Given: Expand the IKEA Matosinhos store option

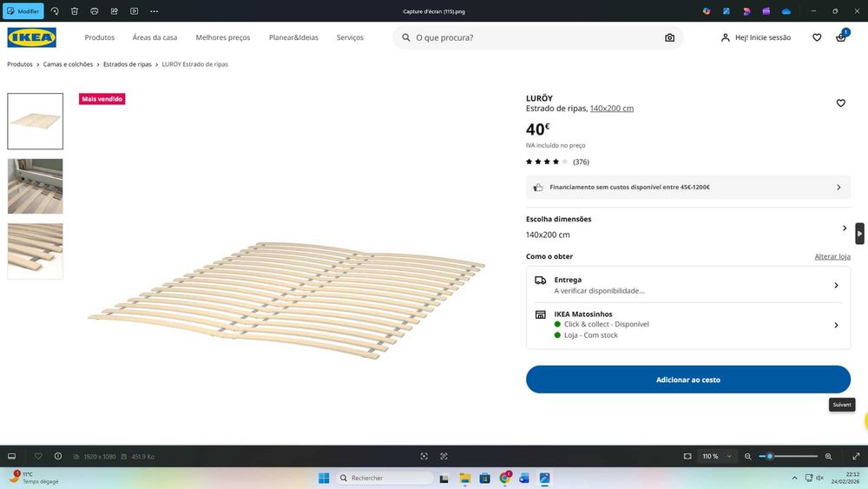Looking at the screenshot, I should point(688,325).
